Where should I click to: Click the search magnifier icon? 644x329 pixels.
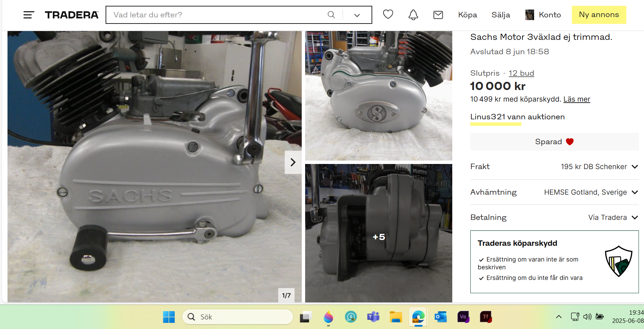pos(331,15)
